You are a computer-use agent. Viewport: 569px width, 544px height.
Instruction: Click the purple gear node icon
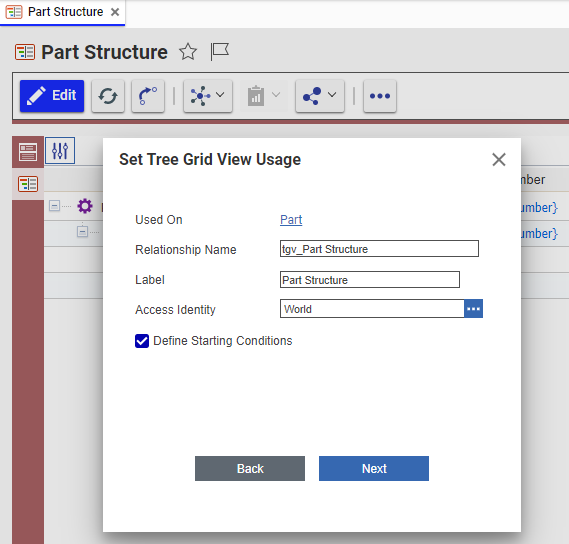[x=85, y=206]
